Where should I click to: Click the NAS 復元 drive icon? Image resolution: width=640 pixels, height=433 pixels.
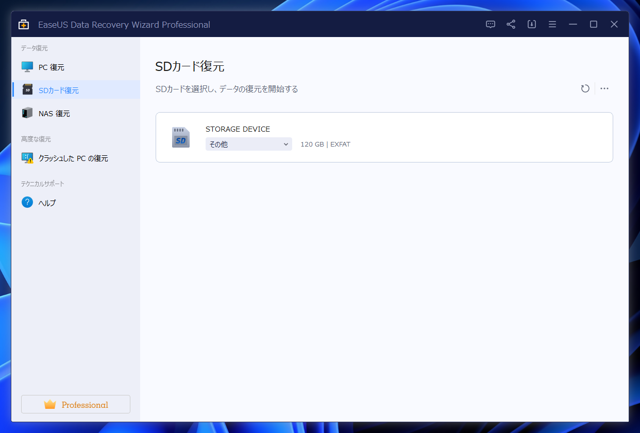(27, 113)
